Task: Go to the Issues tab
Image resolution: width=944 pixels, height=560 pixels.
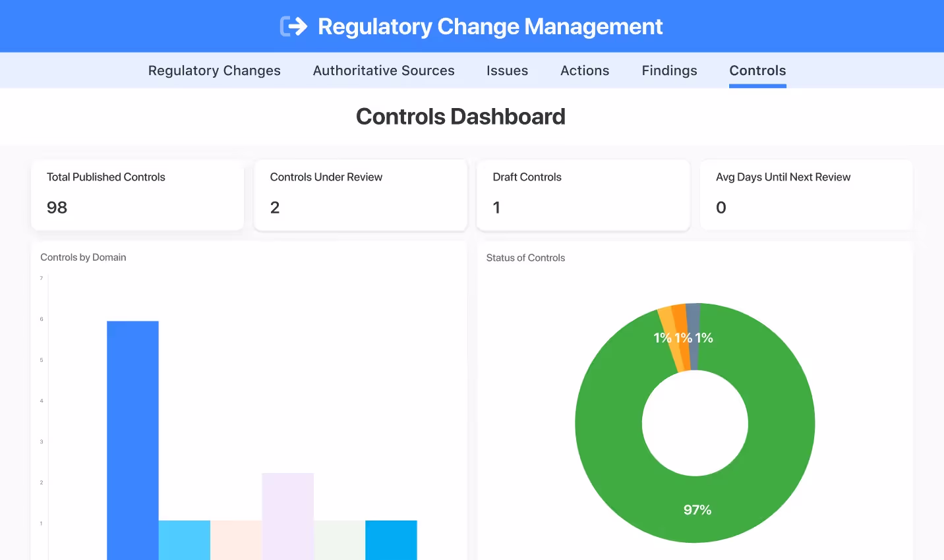Action: (x=507, y=70)
